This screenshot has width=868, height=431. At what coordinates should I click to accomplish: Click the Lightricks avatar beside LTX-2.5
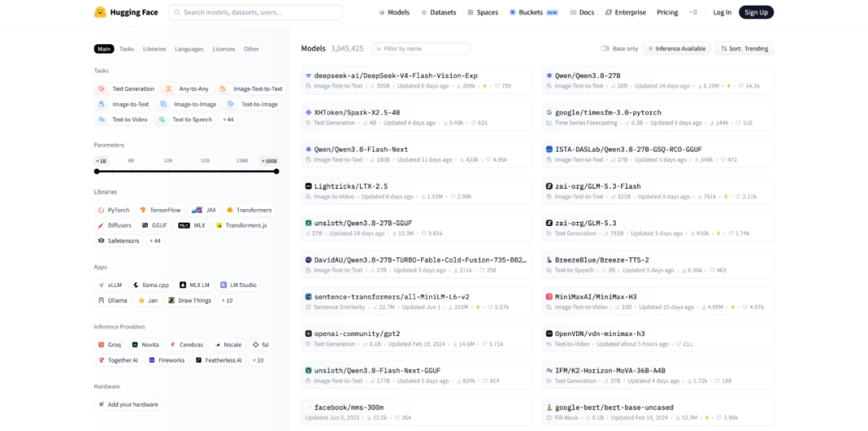(x=309, y=186)
